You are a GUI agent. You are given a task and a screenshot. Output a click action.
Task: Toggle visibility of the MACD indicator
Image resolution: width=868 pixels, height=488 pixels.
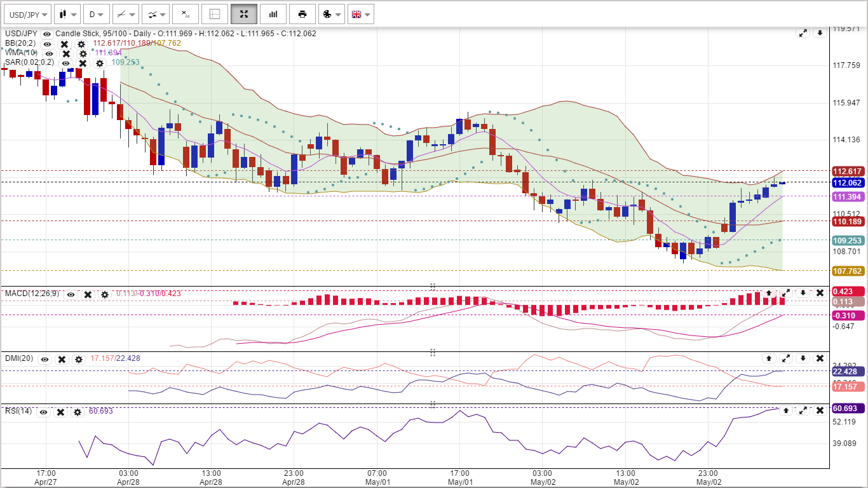[x=71, y=294]
